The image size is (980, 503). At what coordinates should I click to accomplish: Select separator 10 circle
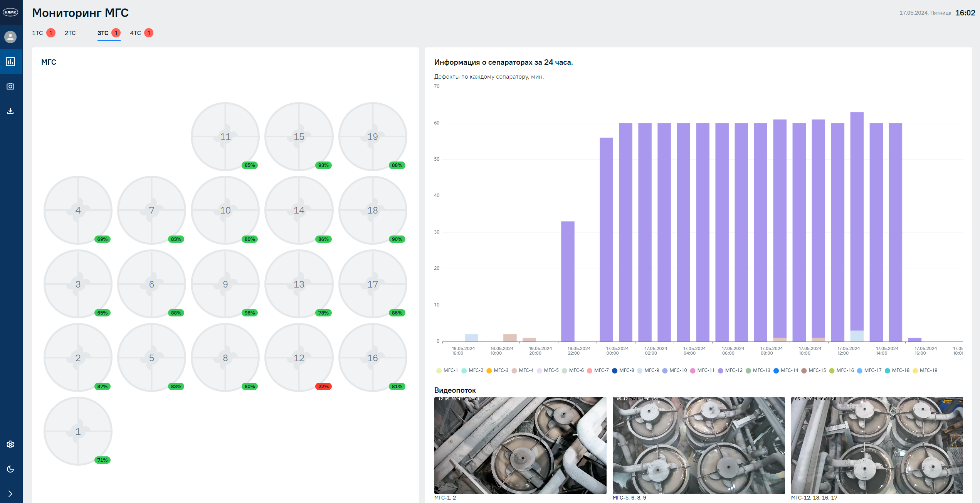[225, 210]
